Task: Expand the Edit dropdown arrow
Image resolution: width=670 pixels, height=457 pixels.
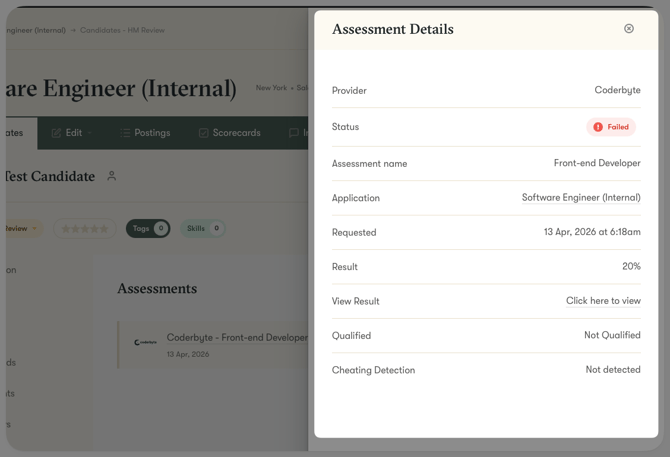Action: 91,133
